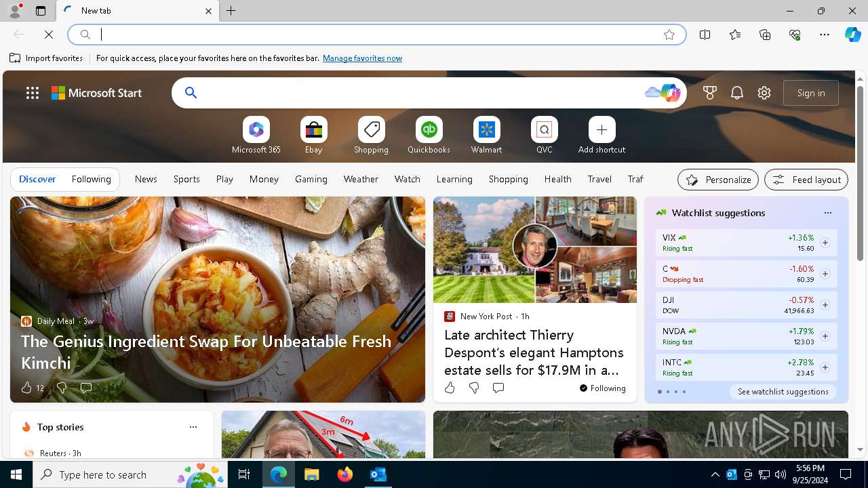Click the browser address bar

pyautogui.click(x=376, y=35)
